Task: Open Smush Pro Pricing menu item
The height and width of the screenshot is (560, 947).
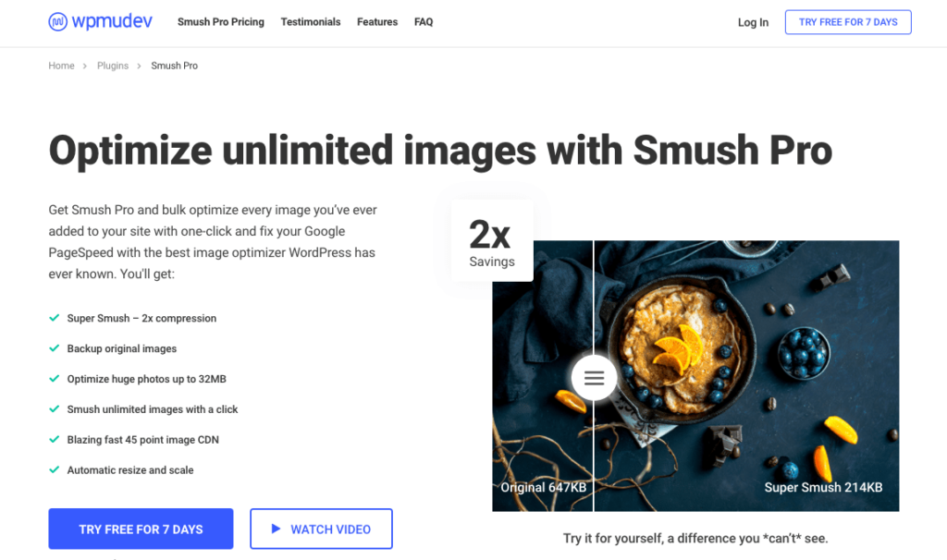Action: tap(221, 22)
